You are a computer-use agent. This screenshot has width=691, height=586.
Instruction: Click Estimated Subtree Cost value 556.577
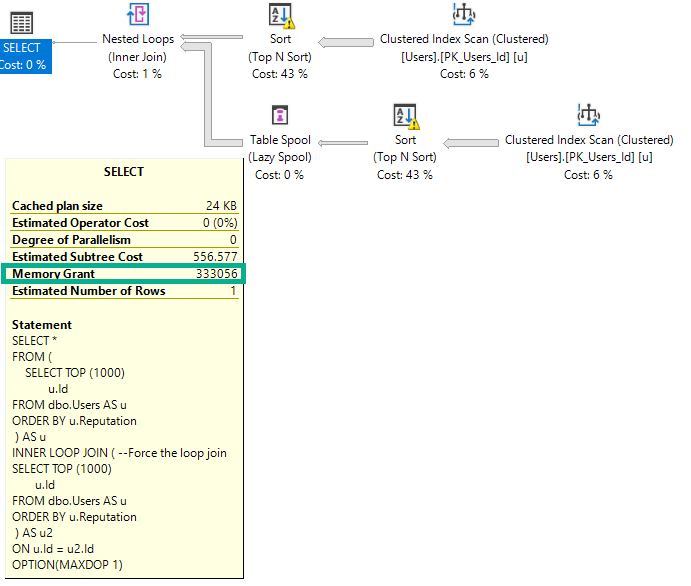tap(215, 256)
